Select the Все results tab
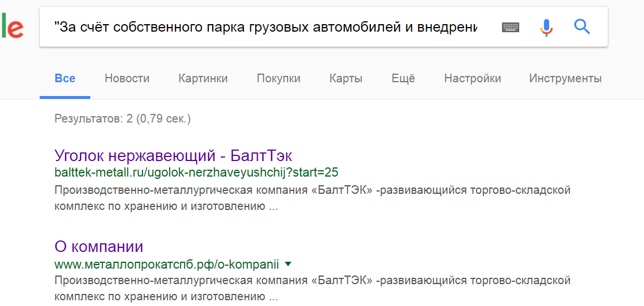Viewport: 644px width, 306px height. pyautogui.click(x=65, y=79)
